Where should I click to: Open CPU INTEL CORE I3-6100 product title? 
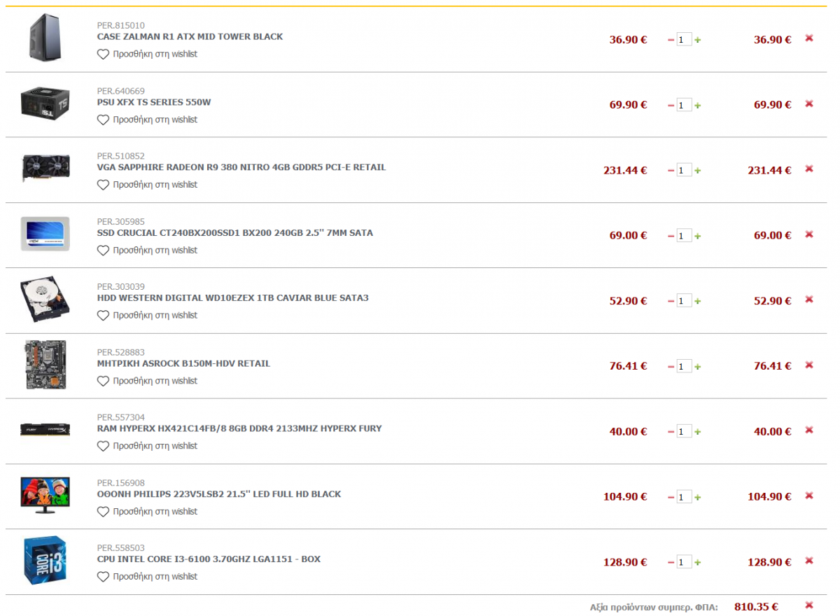coord(209,559)
